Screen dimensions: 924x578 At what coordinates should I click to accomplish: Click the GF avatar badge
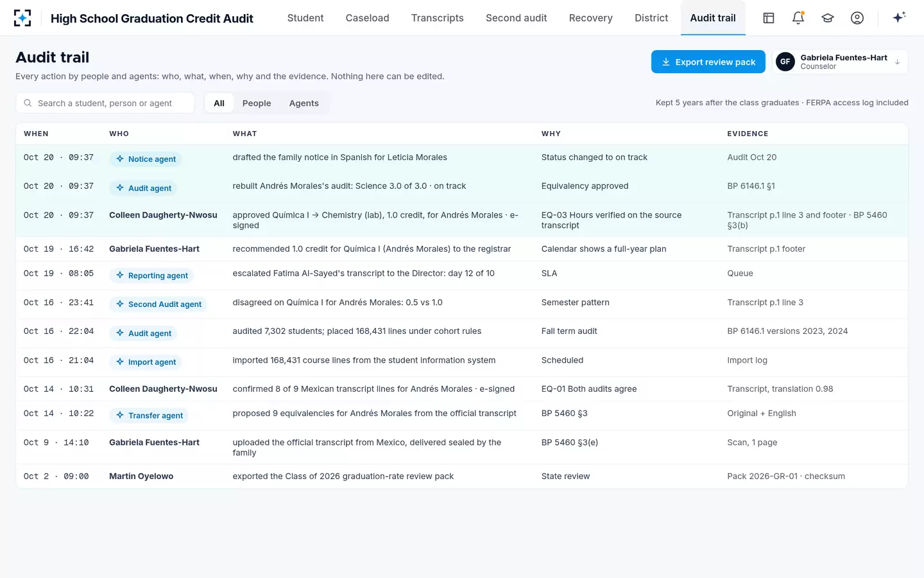785,62
